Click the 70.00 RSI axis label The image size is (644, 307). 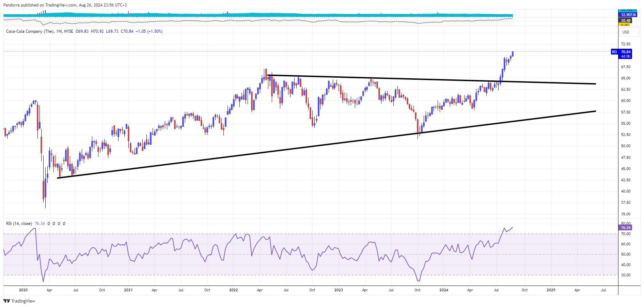click(x=626, y=234)
